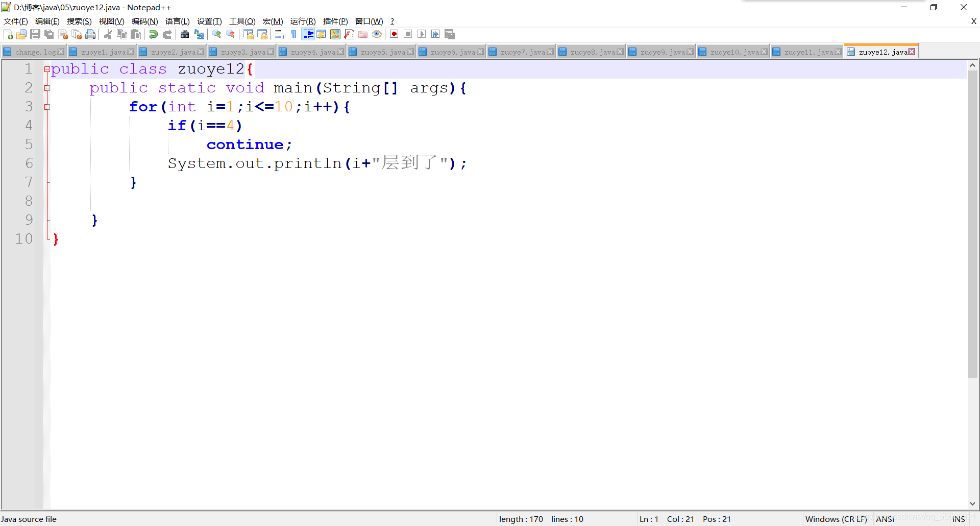
Task: Toggle word wrap toolbar icon
Action: (x=280, y=34)
